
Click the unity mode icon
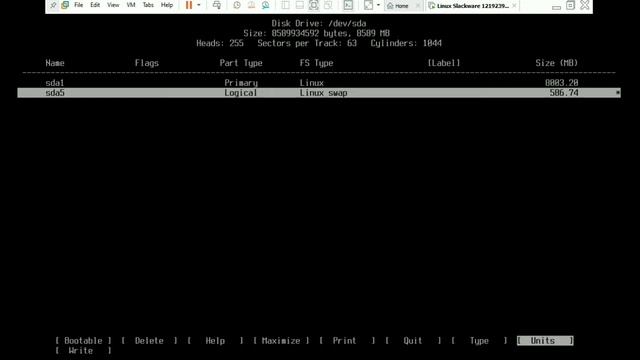(328, 5)
